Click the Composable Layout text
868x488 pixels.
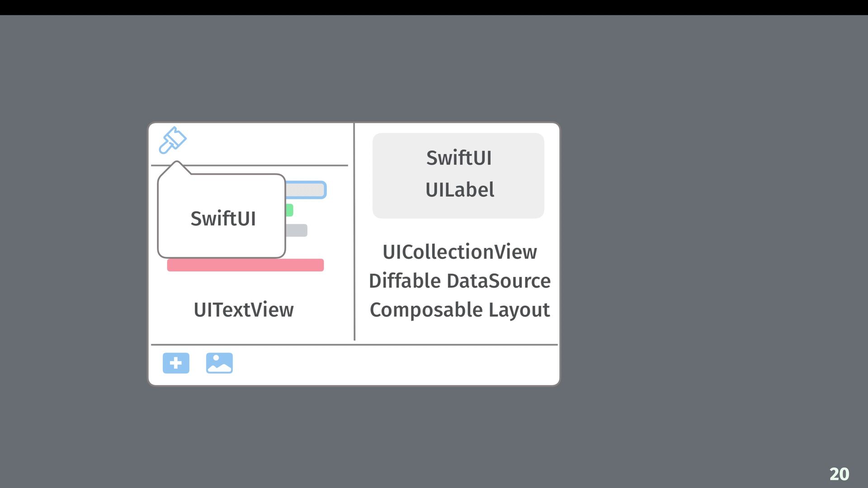click(x=460, y=310)
